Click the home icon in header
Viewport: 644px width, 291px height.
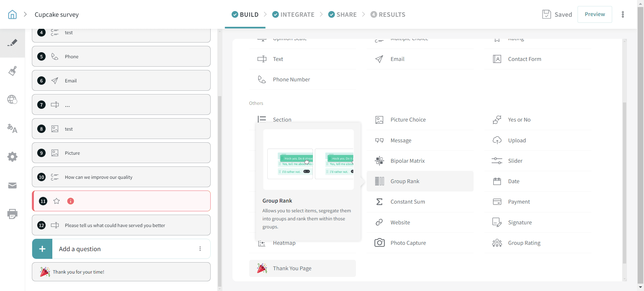pyautogui.click(x=12, y=14)
